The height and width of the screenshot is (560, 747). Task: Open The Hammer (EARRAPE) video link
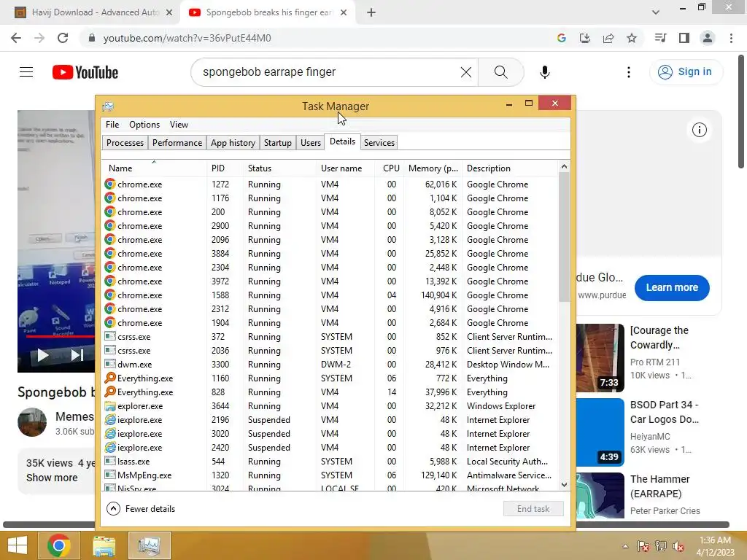point(659,486)
